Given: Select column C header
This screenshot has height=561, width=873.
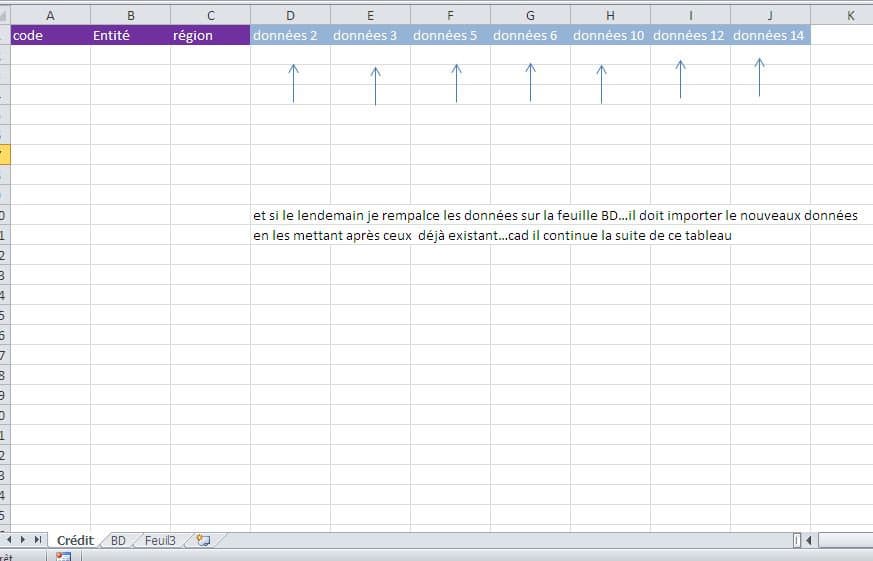Looking at the screenshot, I should tap(210, 16).
